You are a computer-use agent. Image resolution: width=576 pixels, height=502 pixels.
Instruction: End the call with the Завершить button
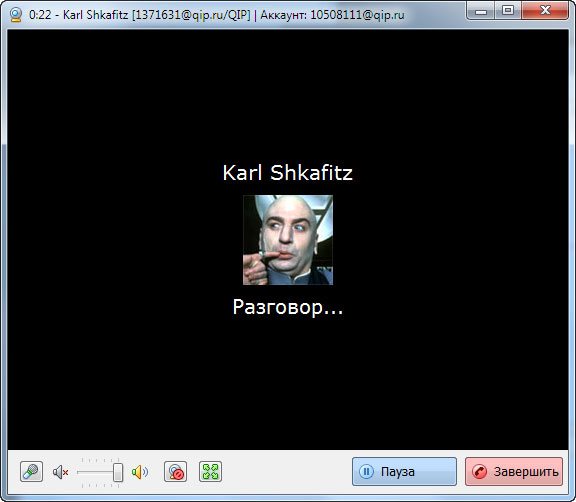(514, 472)
